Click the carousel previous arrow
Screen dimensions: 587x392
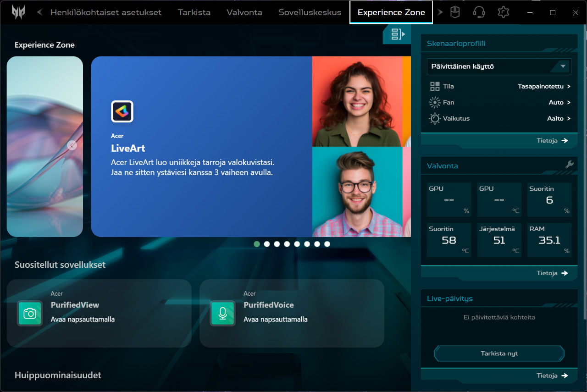pyautogui.click(x=72, y=145)
